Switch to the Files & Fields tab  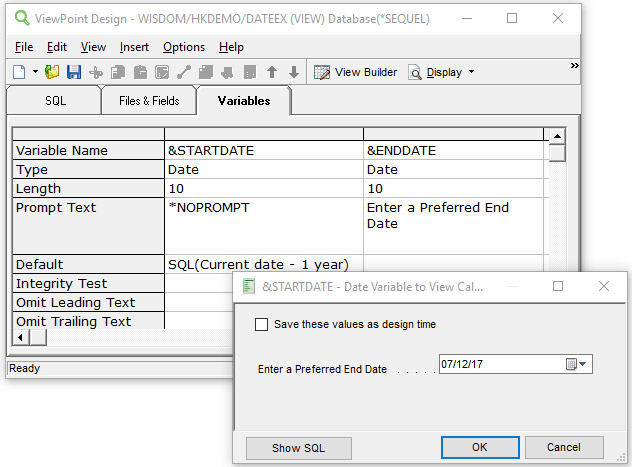point(149,101)
